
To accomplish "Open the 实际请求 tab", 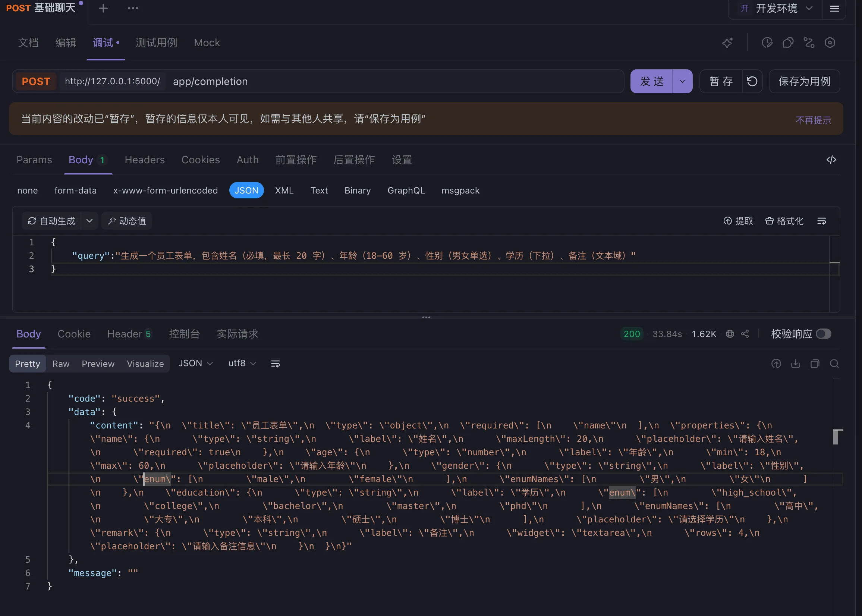I will (237, 334).
